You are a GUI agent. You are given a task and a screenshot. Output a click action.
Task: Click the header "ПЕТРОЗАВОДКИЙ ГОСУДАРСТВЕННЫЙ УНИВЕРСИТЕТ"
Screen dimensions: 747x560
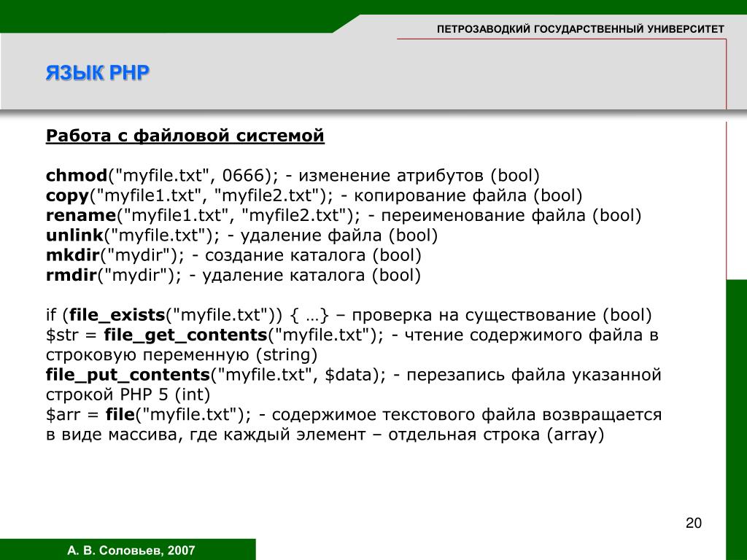pyautogui.click(x=580, y=29)
